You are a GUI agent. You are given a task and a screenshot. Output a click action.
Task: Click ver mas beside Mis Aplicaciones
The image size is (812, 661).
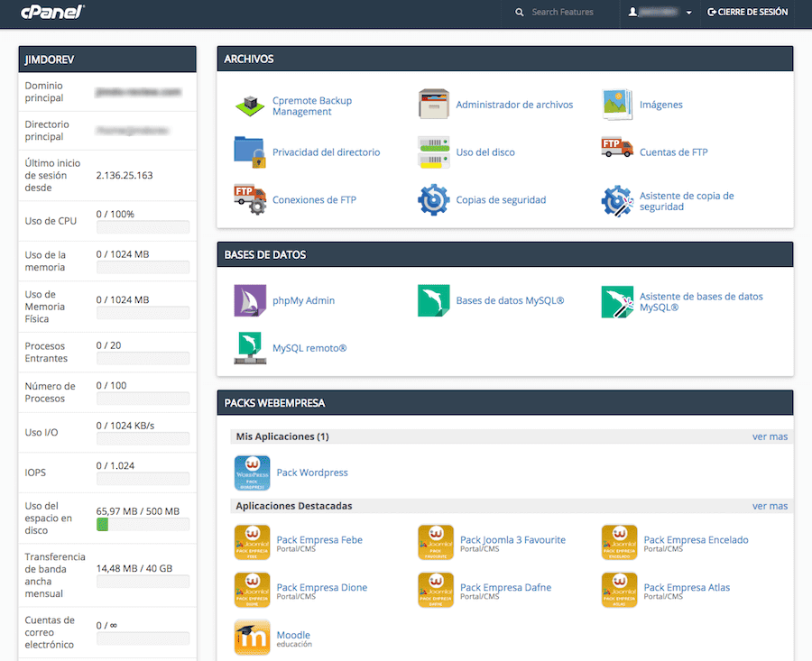[x=770, y=436]
